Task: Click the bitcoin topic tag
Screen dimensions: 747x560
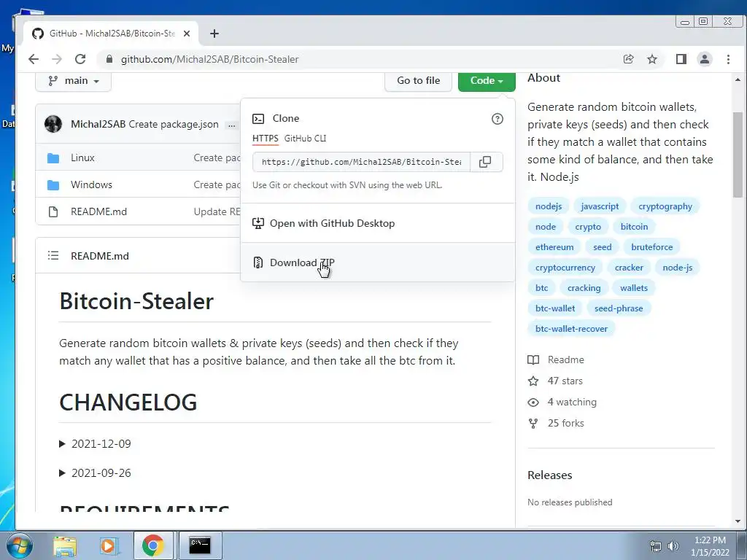Action: coord(634,227)
